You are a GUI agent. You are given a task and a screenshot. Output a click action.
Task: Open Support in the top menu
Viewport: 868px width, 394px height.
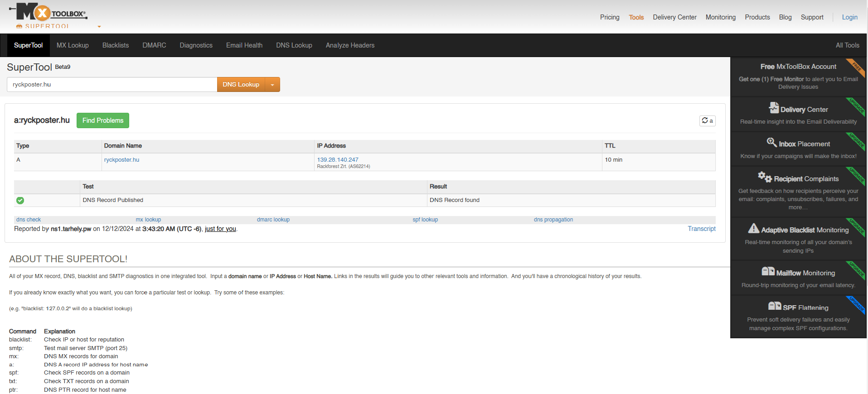point(812,17)
